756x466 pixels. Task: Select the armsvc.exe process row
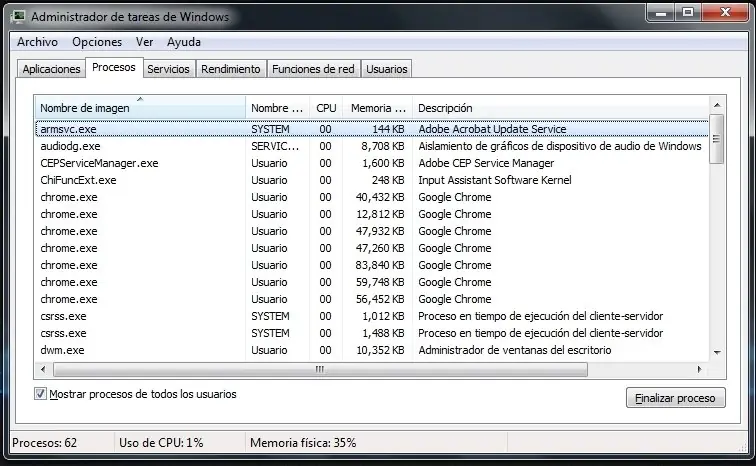pyautogui.click(x=372, y=129)
